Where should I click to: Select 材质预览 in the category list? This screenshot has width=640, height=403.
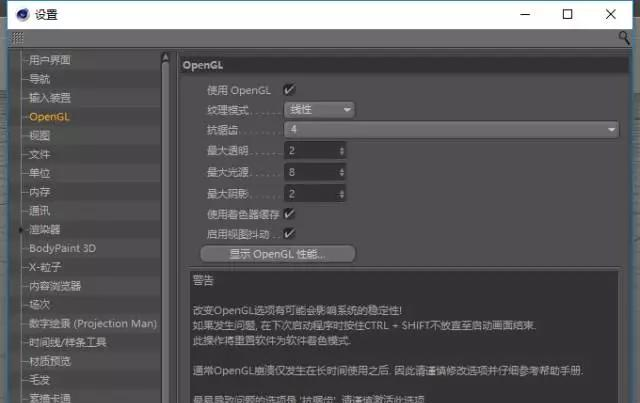50,361
